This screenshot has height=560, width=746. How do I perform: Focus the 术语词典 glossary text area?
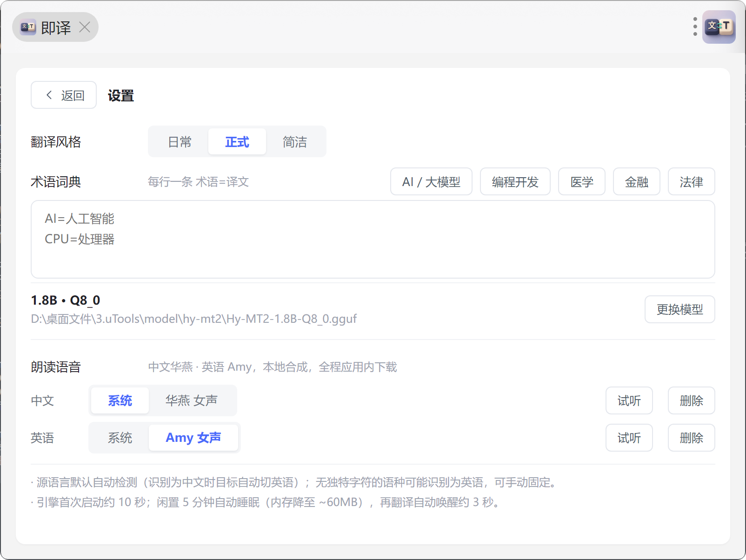(373, 240)
